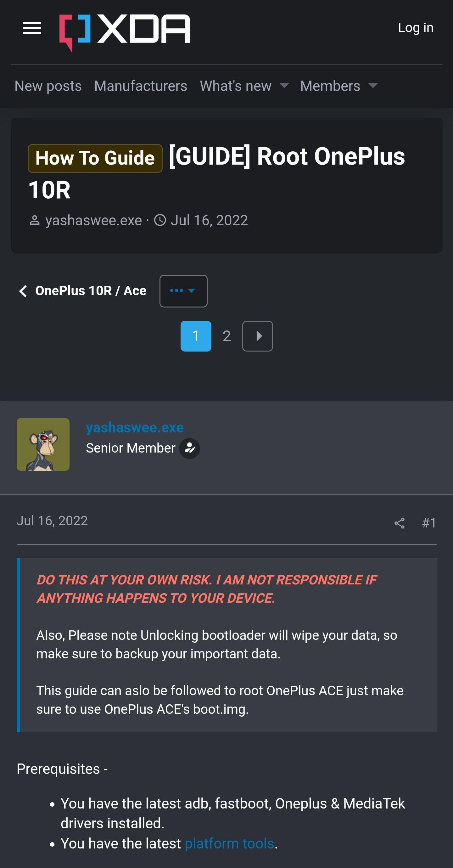453x868 pixels.
Task: Click current page 1 button
Action: pos(196,336)
